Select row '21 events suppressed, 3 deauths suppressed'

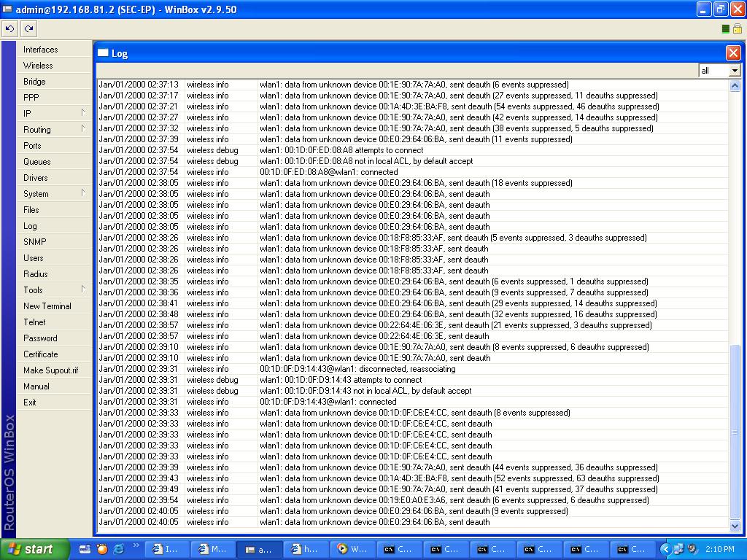413,326
